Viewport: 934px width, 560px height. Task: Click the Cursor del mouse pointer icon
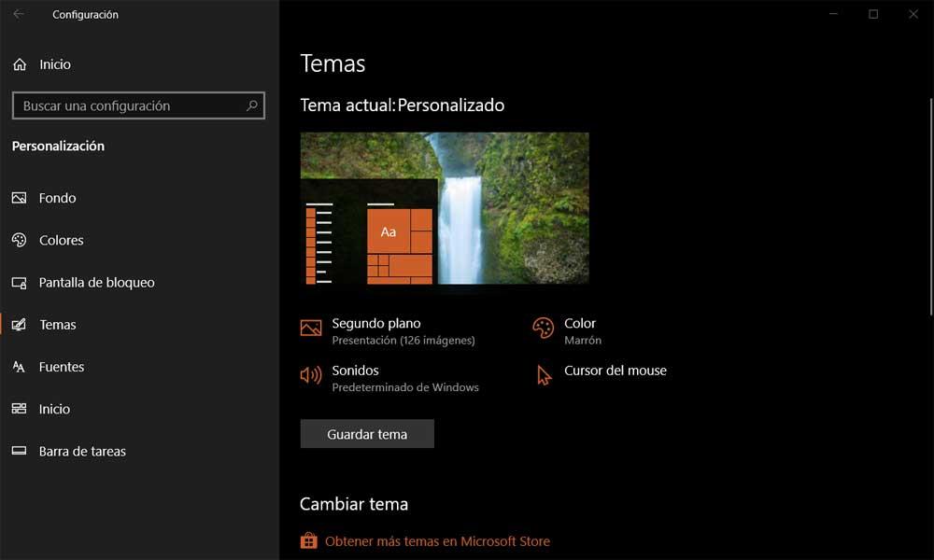tap(544, 375)
